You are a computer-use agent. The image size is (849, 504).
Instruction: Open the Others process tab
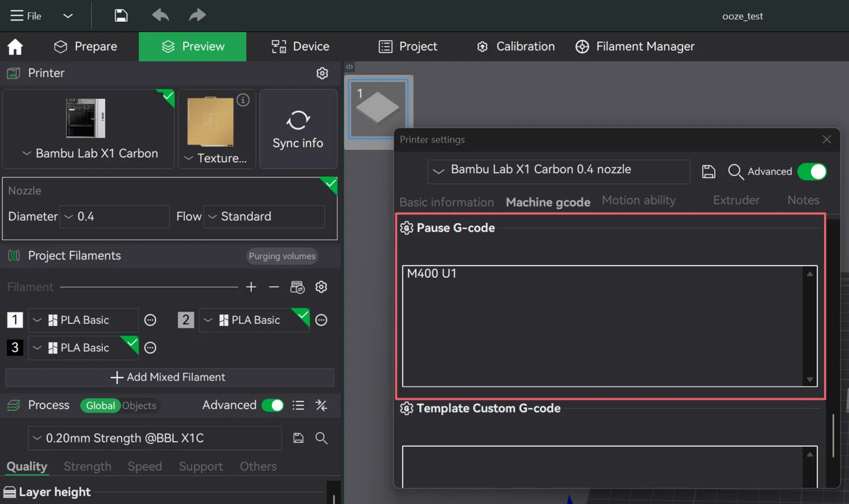coord(258,467)
